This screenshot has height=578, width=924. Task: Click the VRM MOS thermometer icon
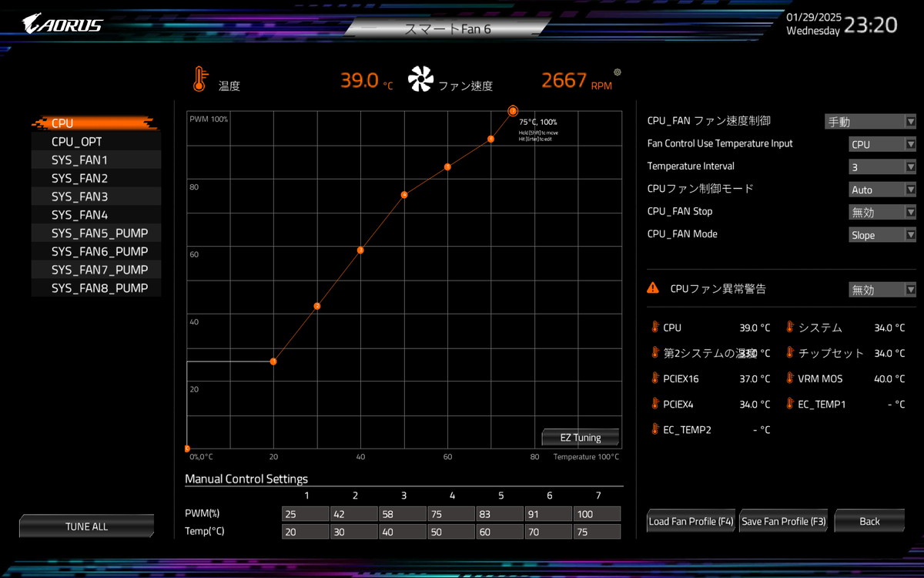790,378
